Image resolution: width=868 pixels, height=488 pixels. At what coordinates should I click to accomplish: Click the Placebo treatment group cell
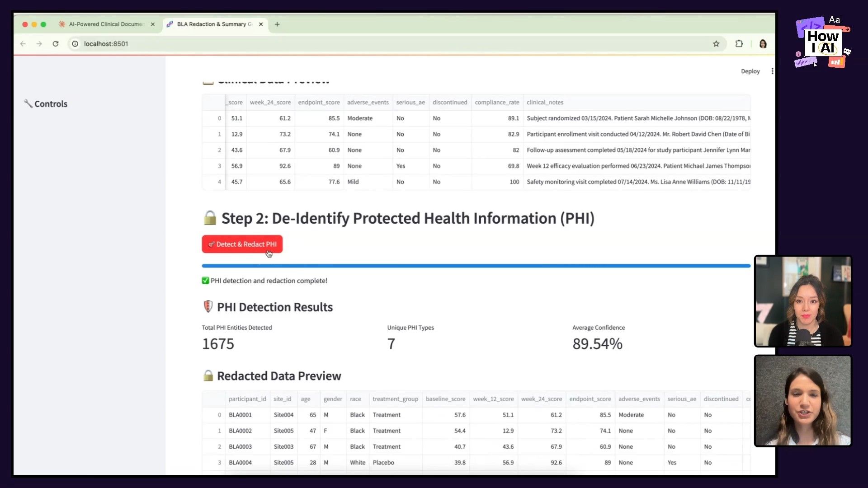[396, 462]
